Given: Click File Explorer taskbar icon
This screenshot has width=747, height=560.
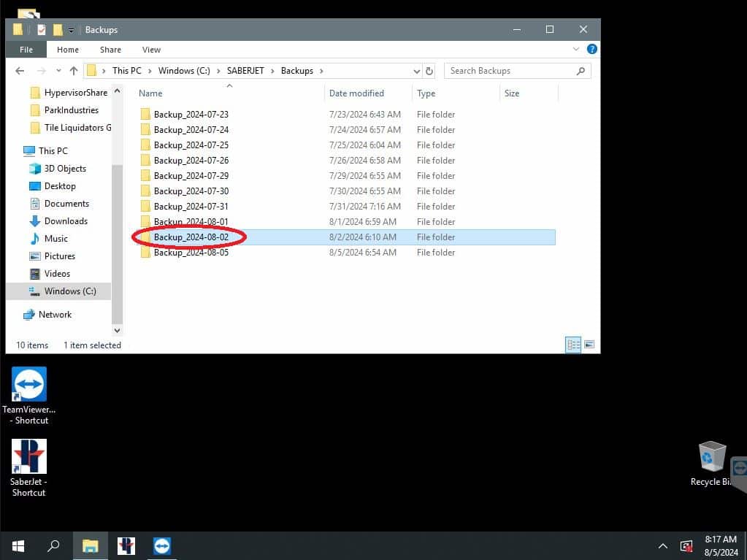Looking at the screenshot, I should [x=90, y=545].
